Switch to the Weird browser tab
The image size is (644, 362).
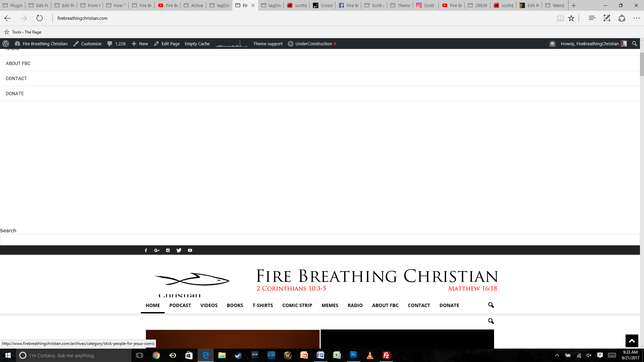(x=555, y=5)
